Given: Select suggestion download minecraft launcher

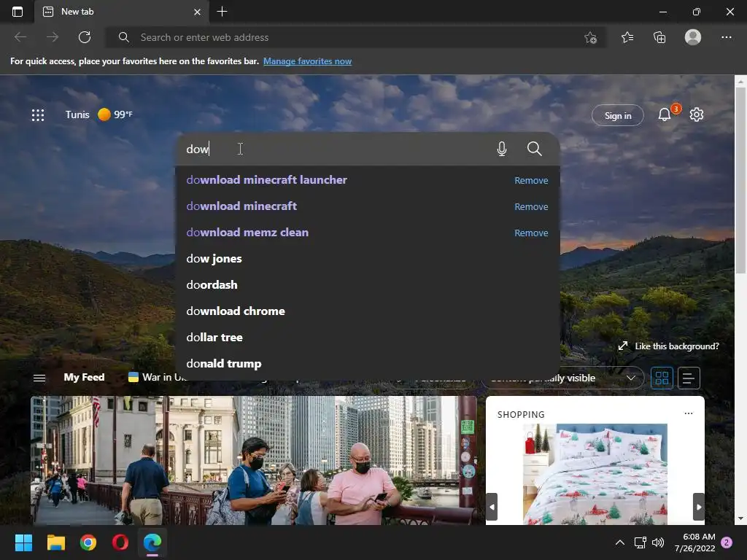Looking at the screenshot, I should coord(266,180).
